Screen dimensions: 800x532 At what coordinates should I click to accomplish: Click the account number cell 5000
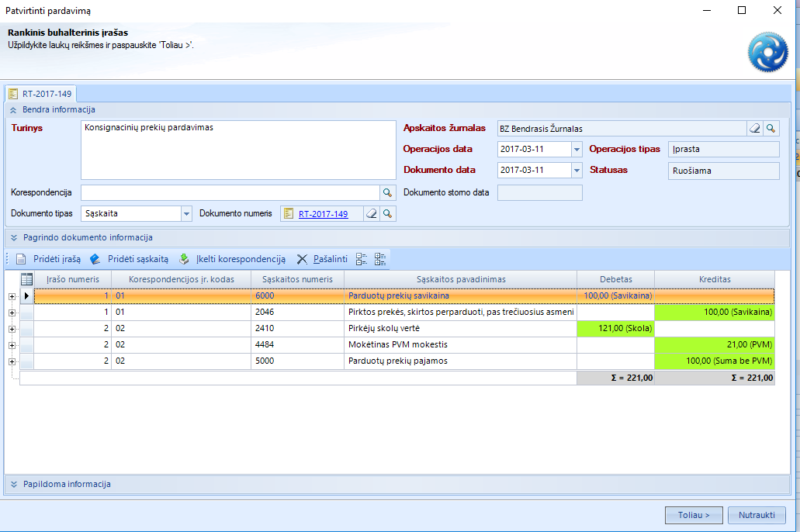tap(297, 361)
